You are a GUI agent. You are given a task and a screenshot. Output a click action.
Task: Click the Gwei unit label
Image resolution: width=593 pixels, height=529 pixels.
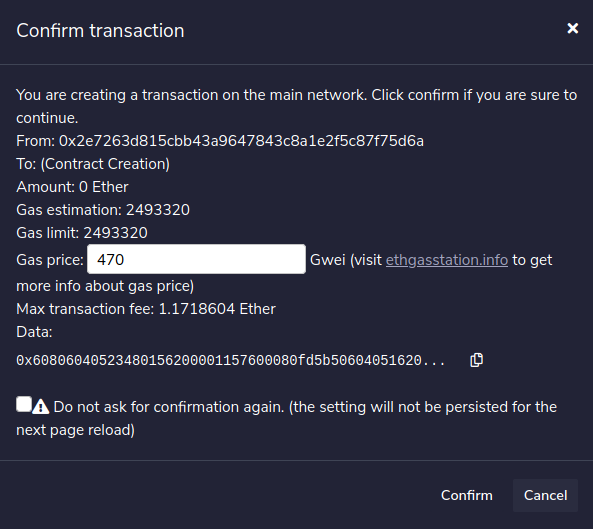point(328,260)
